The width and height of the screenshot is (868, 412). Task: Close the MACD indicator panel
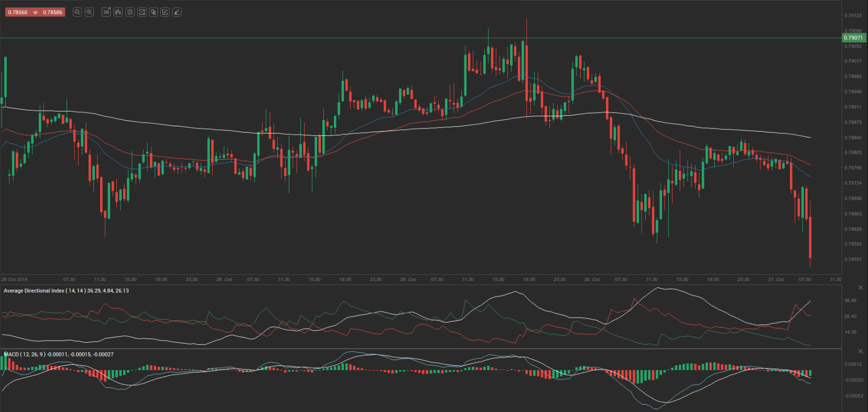pos(860,351)
